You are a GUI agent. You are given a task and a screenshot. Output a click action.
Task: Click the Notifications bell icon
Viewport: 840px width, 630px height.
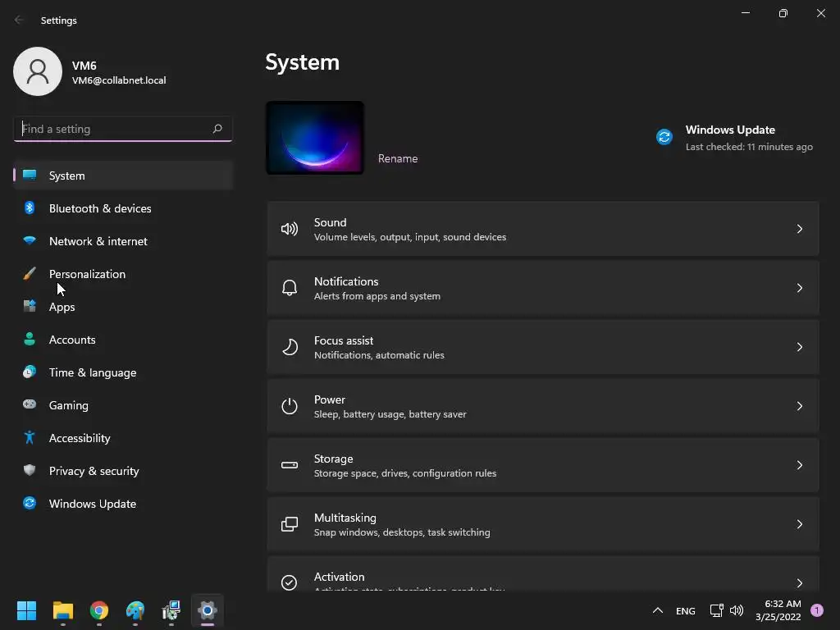point(290,288)
